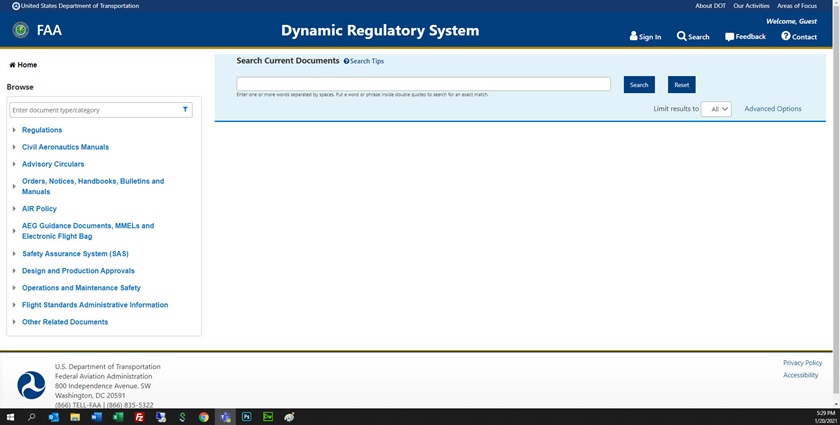Open Privacy Policy link
The height and width of the screenshot is (425, 840).
click(802, 363)
